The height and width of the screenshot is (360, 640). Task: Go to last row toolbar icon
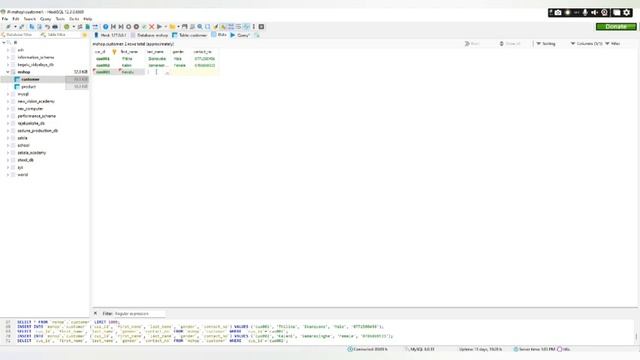(x=121, y=27)
